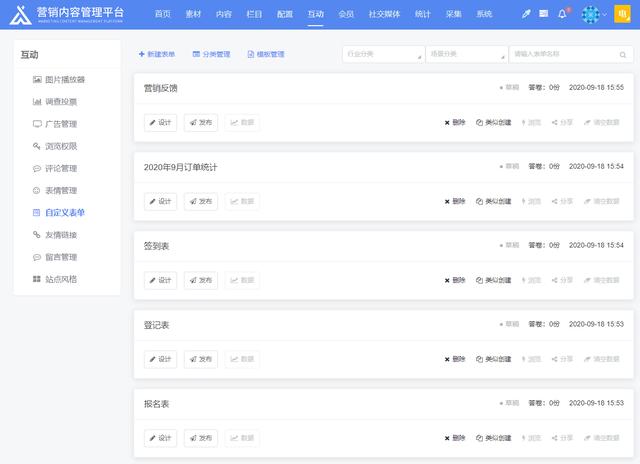Click the search magnifier in form name field

621,54
